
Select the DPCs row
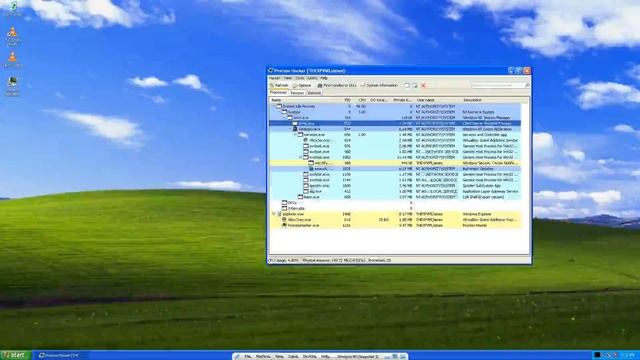pos(395,202)
